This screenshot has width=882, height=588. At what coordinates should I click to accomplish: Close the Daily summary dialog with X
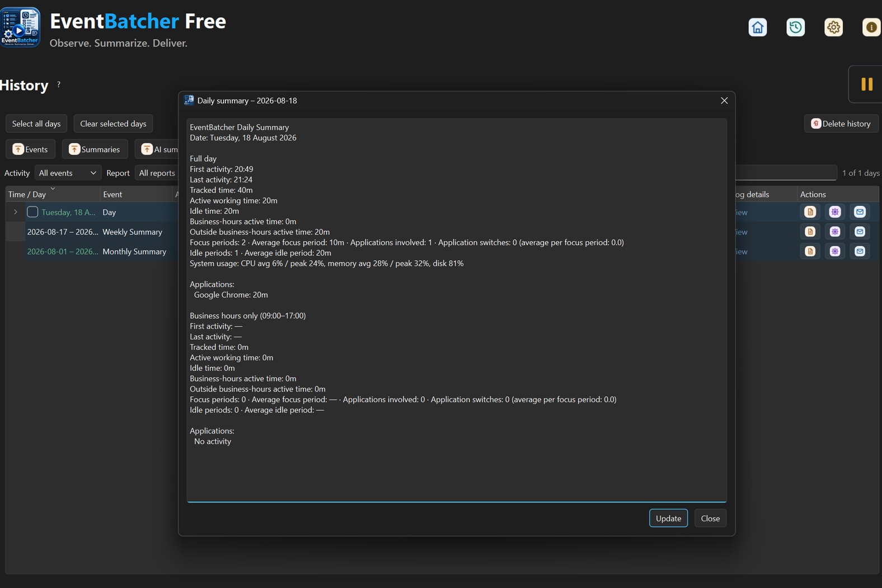pyautogui.click(x=724, y=101)
